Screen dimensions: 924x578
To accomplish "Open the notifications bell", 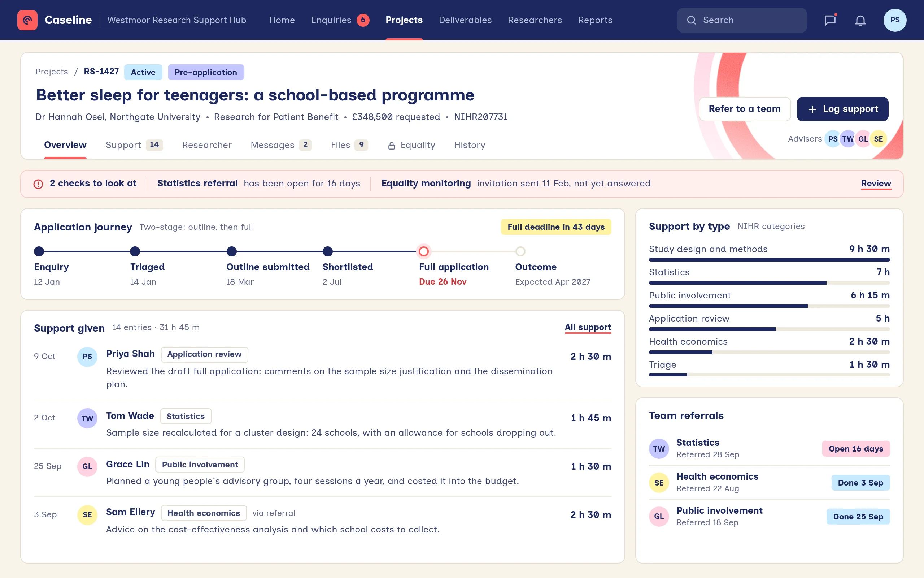I will click(x=860, y=20).
